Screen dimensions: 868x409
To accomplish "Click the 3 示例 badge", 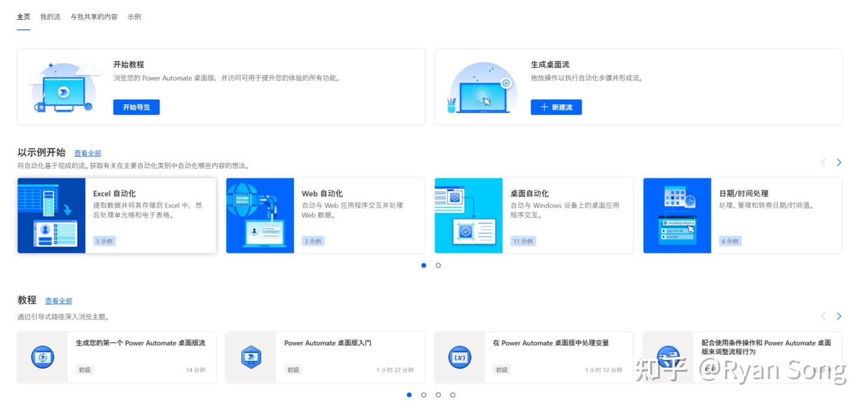I will pyautogui.click(x=313, y=241).
